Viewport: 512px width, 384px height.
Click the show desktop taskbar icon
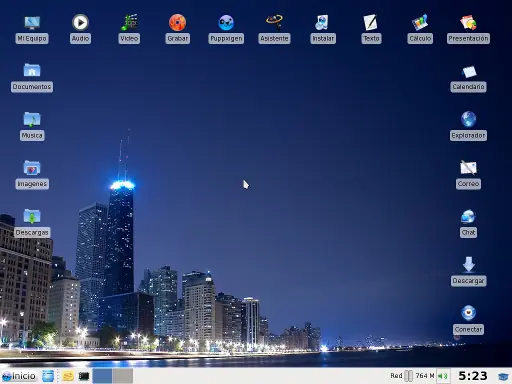click(x=48, y=376)
